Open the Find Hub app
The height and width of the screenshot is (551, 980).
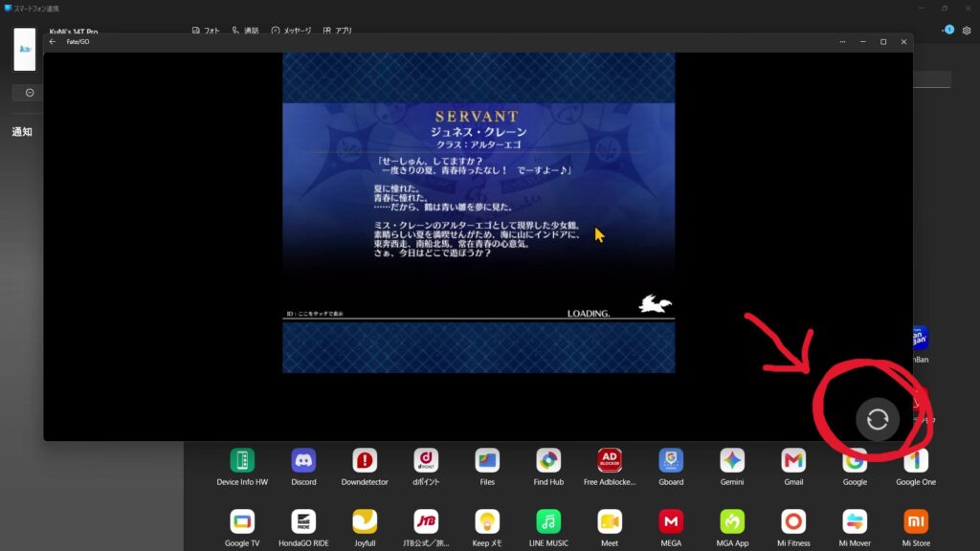[548, 467]
